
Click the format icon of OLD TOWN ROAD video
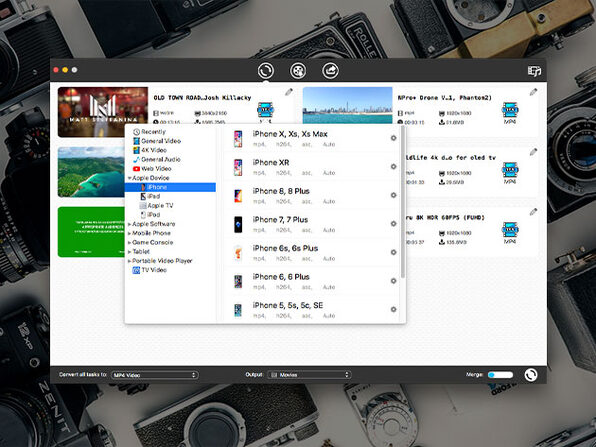[x=265, y=110]
